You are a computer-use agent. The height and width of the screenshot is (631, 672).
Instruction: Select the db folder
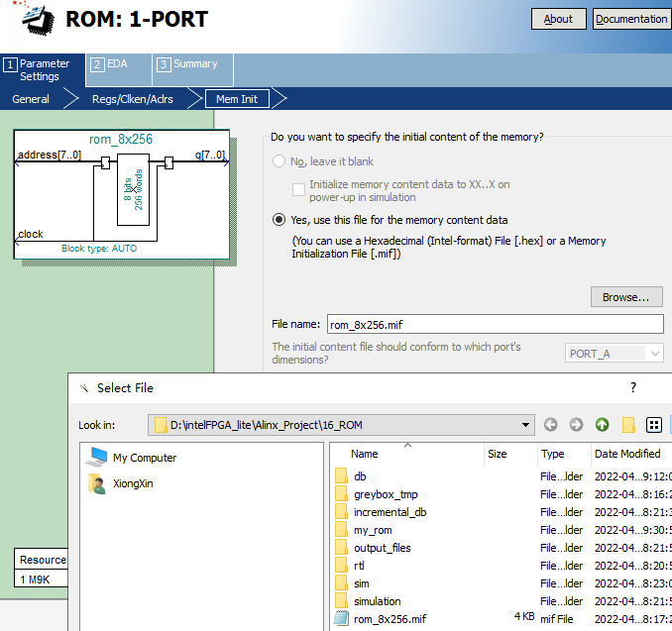(x=360, y=476)
